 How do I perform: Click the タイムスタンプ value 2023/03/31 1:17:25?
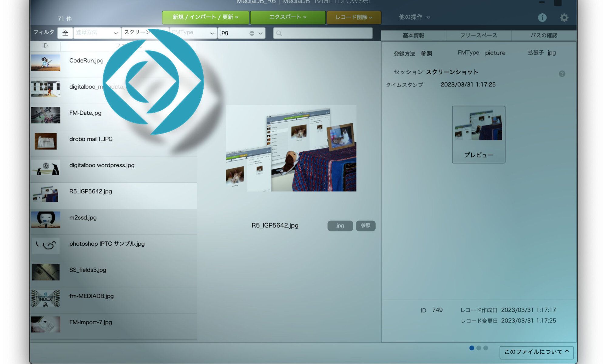(468, 85)
